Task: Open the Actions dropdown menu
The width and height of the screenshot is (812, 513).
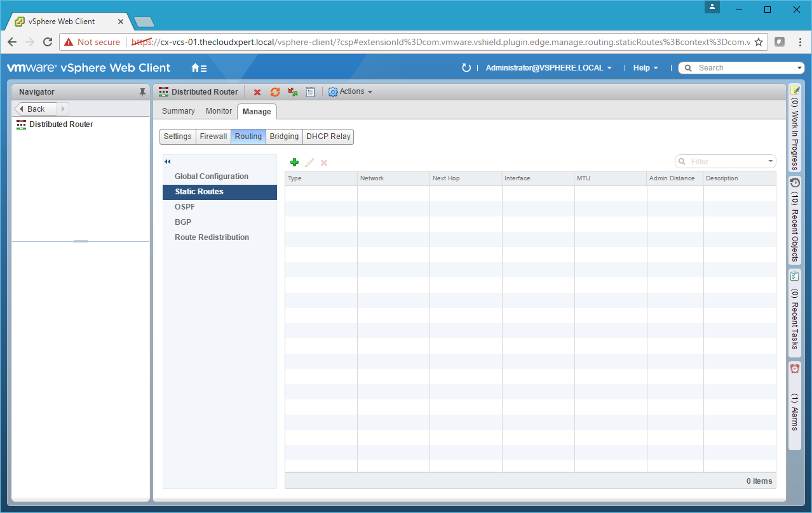Action: (350, 92)
